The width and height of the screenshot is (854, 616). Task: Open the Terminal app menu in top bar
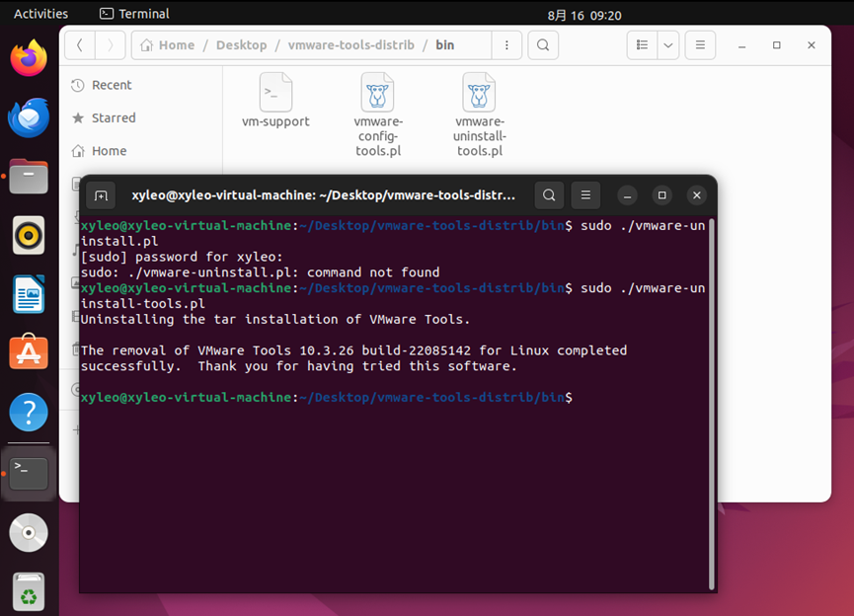(x=135, y=14)
